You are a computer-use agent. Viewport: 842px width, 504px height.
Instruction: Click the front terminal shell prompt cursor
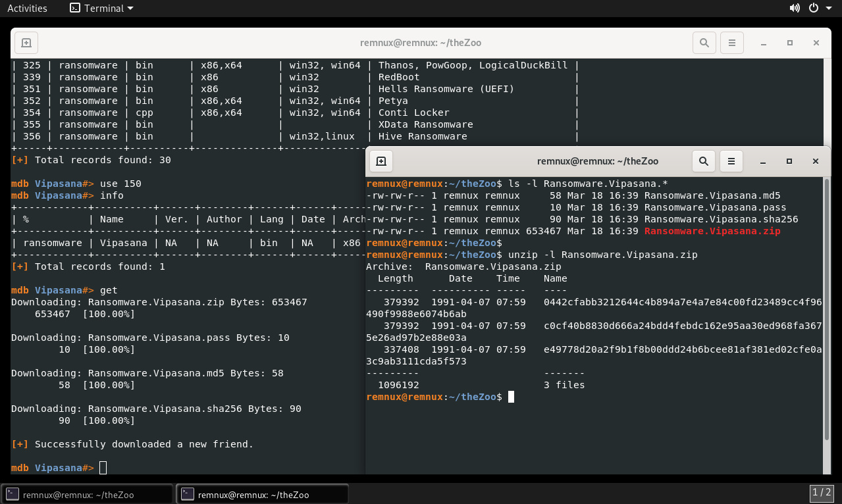[511, 397]
